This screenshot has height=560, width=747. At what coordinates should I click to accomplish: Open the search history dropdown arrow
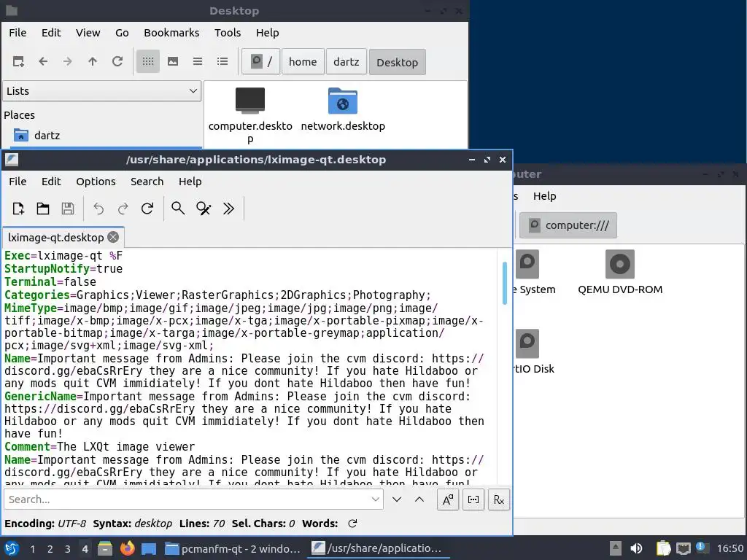coord(376,499)
